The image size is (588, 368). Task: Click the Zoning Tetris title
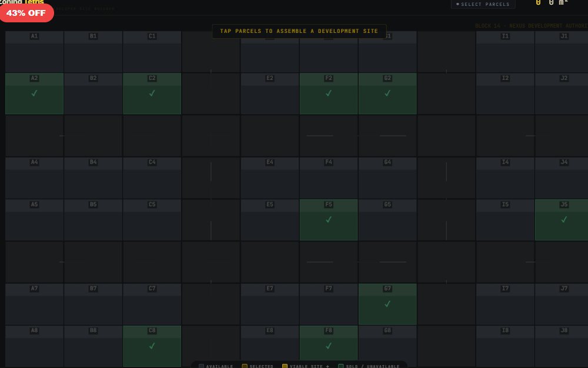coord(24,2)
